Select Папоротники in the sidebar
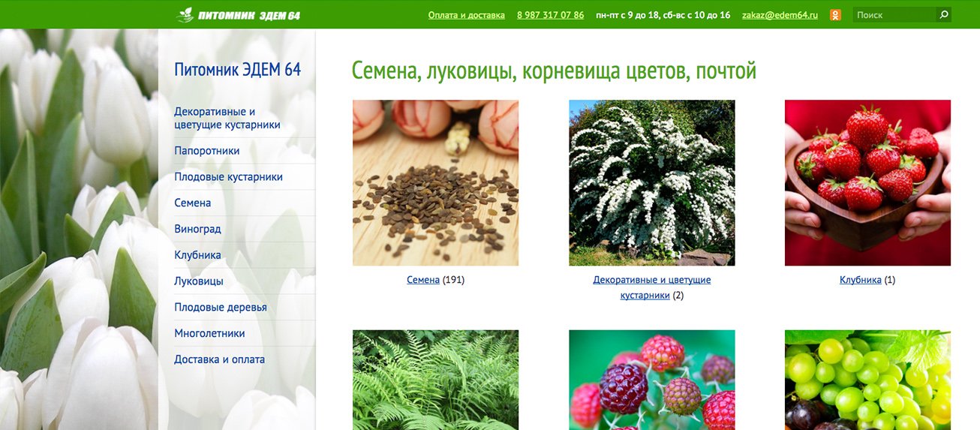 (207, 151)
